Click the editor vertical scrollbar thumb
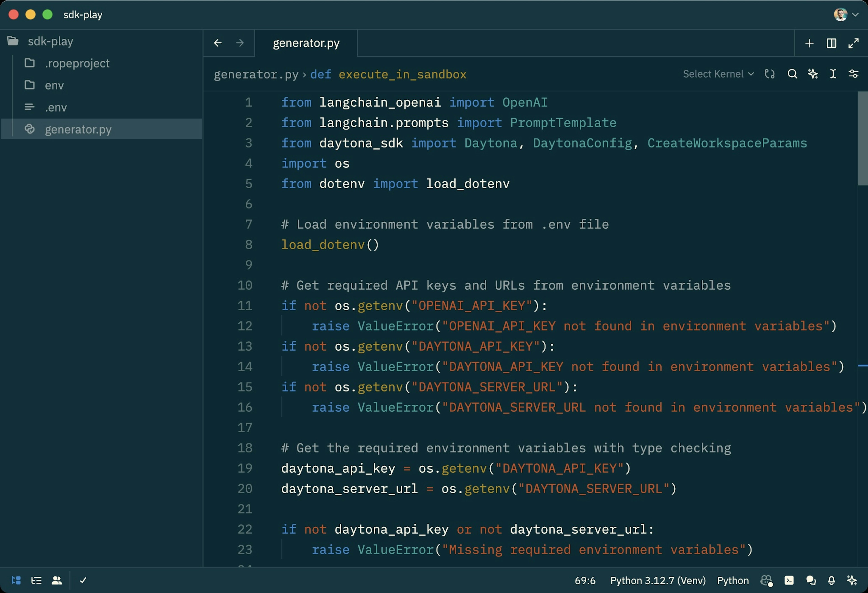The image size is (868, 593). [862, 138]
